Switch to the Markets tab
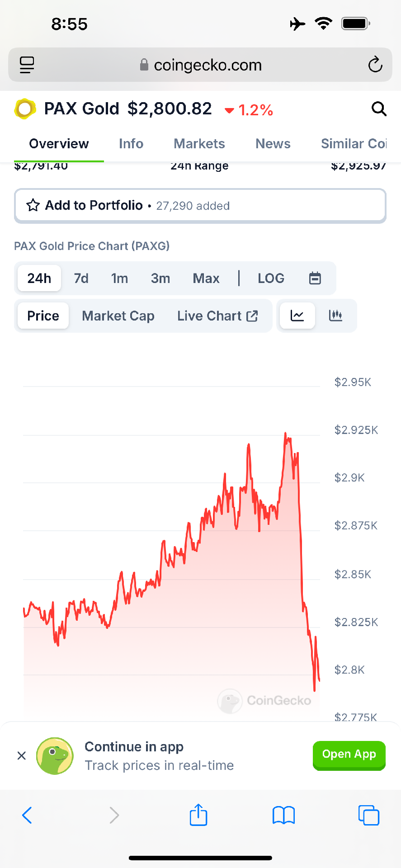 (199, 144)
